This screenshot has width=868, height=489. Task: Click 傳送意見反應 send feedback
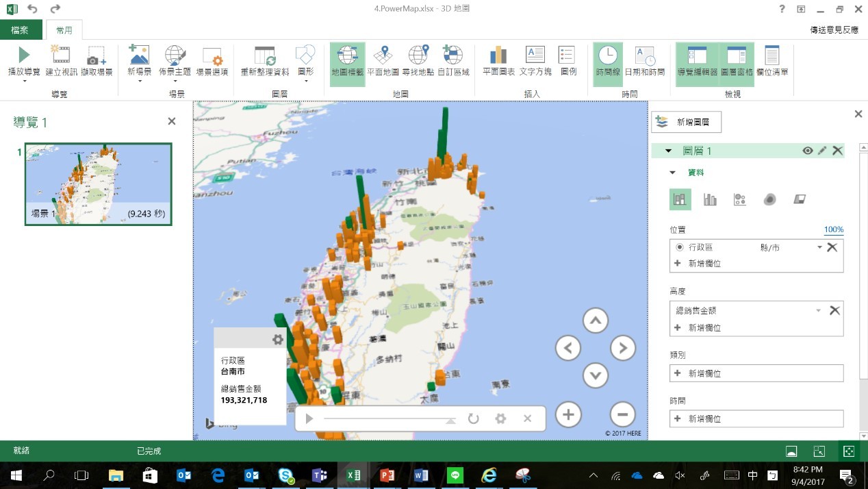tap(834, 30)
